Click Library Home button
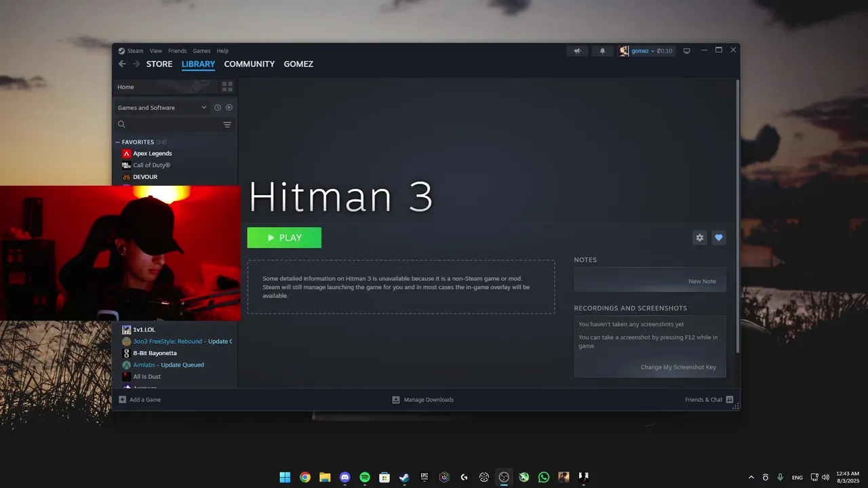The width and height of the screenshot is (868, 488). pyautogui.click(x=166, y=87)
